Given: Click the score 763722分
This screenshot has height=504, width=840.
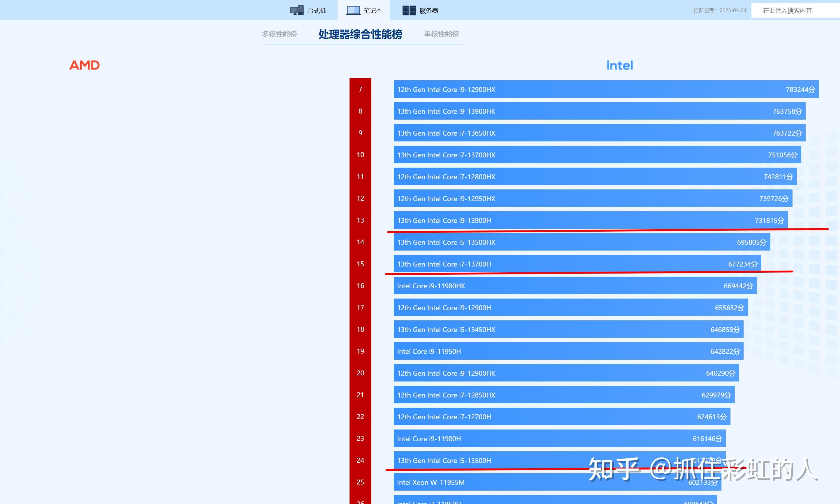Looking at the screenshot, I should [x=787, y=133].
